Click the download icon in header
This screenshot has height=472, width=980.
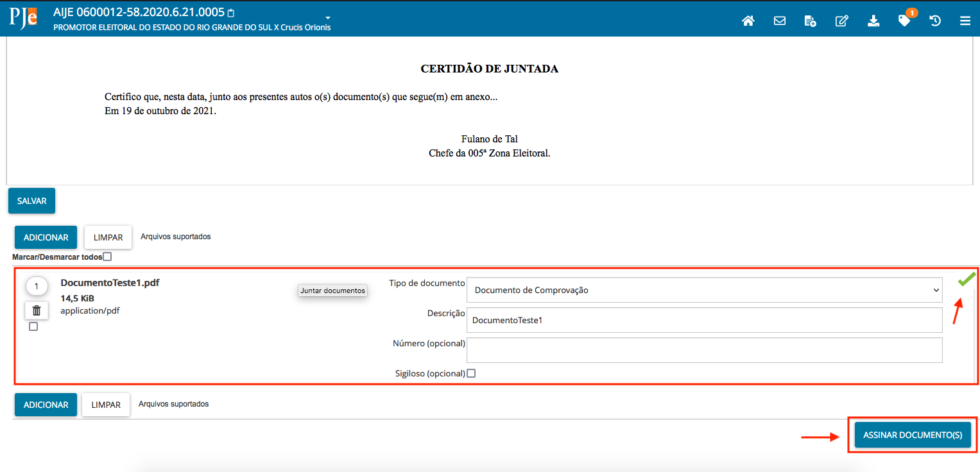[x=873, y=21]
